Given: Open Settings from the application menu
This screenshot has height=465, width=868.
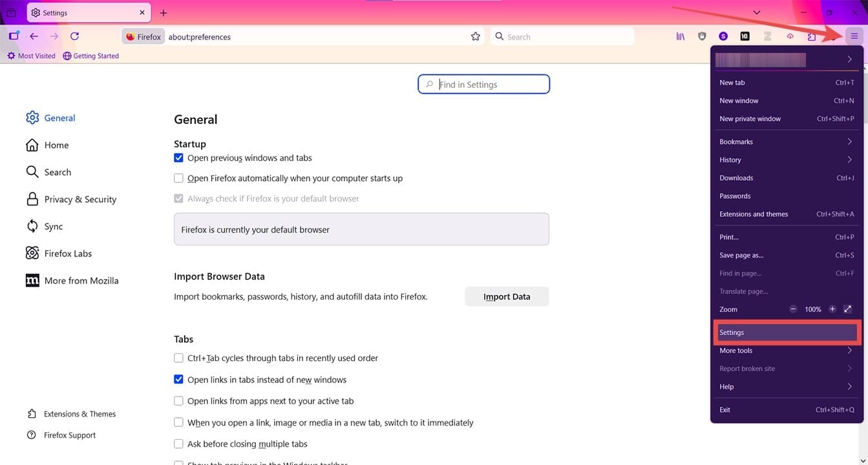Looking at the screenshot, I should pos(787,333).
